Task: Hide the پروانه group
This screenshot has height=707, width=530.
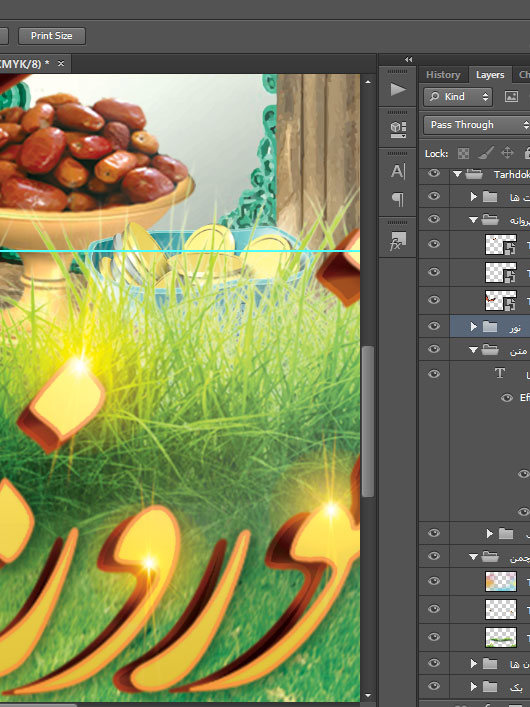Action: [434, 219]
